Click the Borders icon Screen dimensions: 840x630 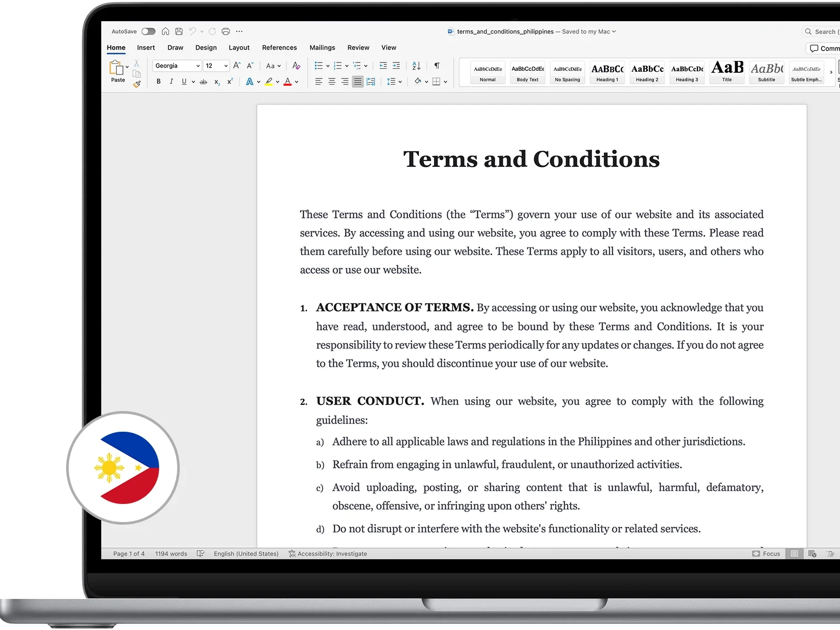(437, 82)
